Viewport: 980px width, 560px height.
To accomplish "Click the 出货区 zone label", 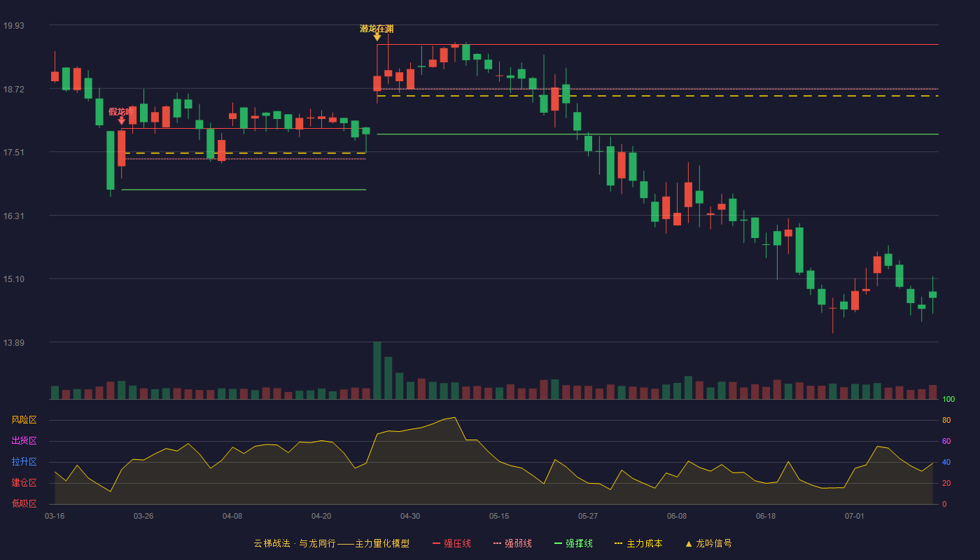I will [x=24, y=441].
